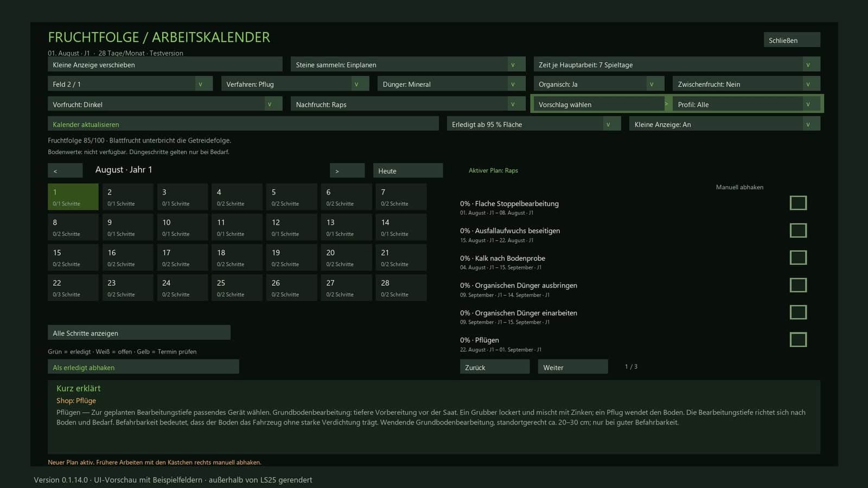868x488 pixels.
Task: Select calendar day 28
Action: [x=401, y=288]
